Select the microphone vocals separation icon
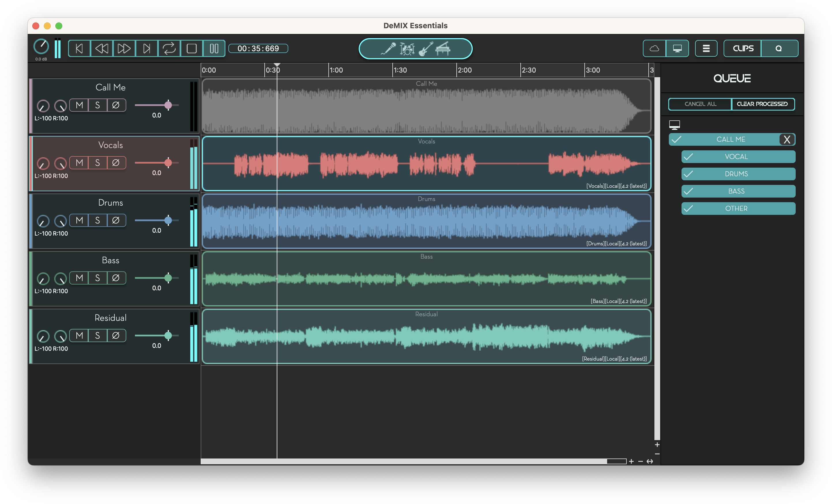This screenshot has width=832, height=504. 389,49
